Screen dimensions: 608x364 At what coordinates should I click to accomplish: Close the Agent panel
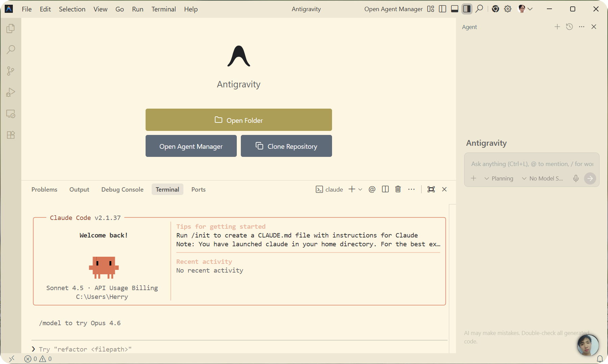[594, 27]
